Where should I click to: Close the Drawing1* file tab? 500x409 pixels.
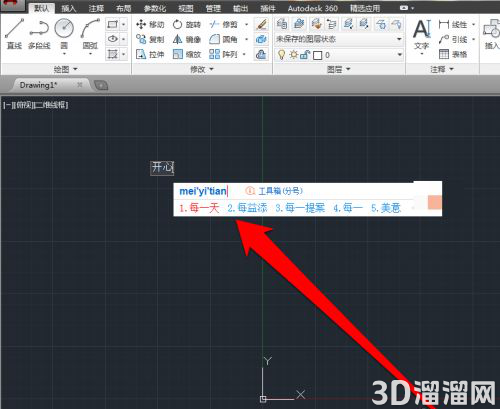click(79, 85)
